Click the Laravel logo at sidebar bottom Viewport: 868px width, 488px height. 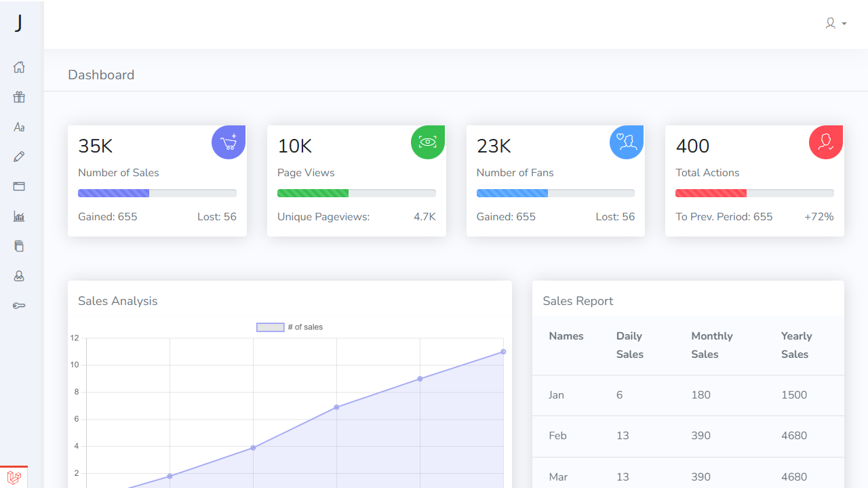[15, 477]
